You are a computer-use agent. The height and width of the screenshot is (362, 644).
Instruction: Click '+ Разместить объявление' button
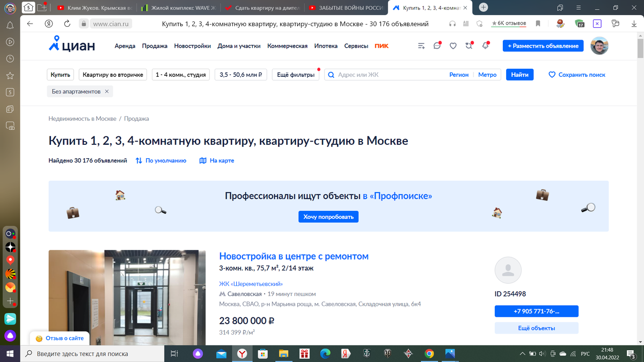coord(543,46)
